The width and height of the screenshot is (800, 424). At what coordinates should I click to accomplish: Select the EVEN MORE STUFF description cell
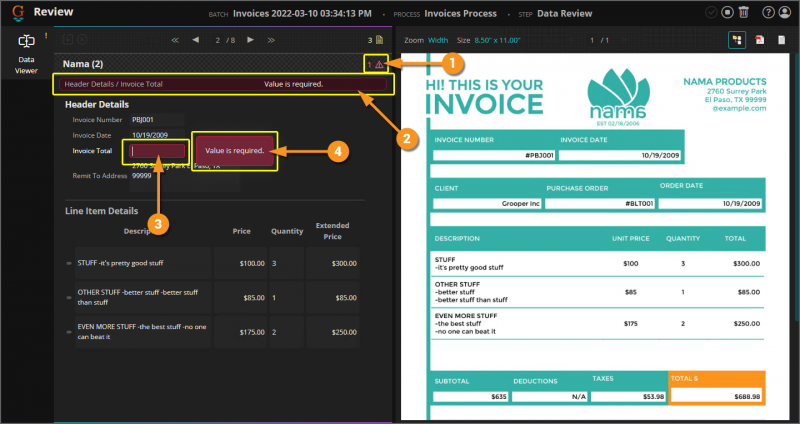click(x=143, y=332)
